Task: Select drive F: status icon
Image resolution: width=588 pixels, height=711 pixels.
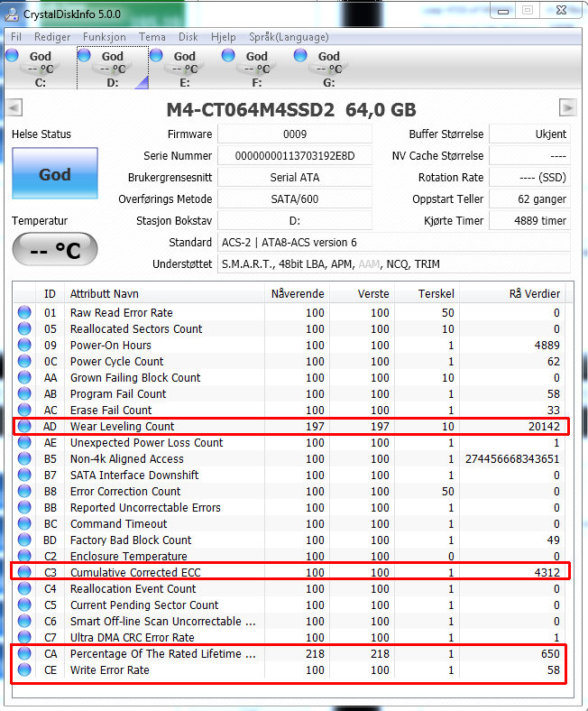Action: (x=228, y=55)
